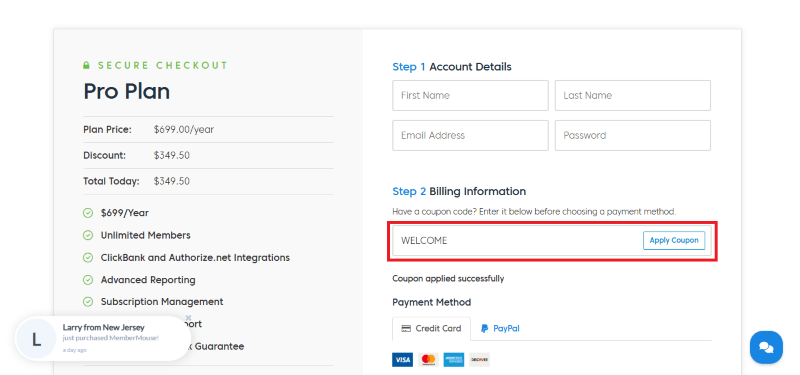Click the Visa card logo
The image size is (800, 375).
(403, 360)
